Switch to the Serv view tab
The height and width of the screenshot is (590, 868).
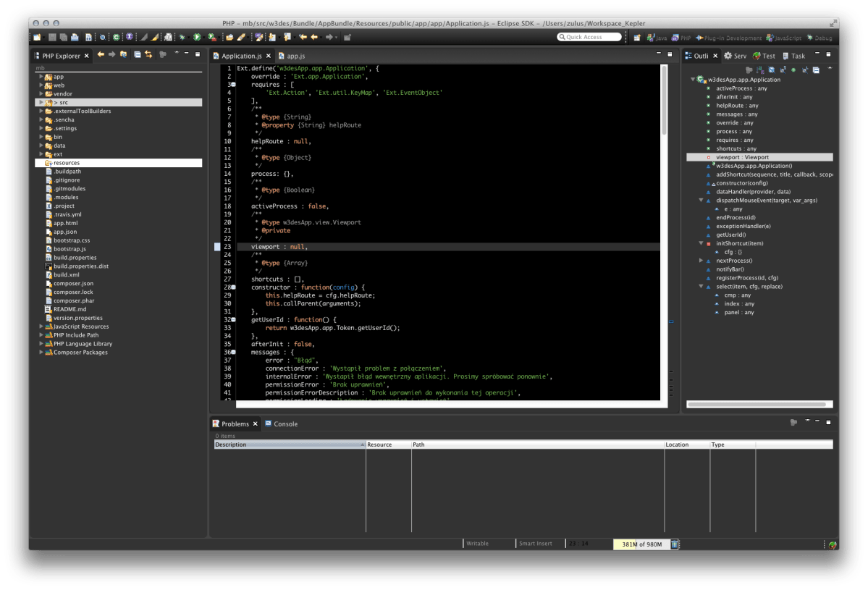pyautogui.click(x=735, y=56)
